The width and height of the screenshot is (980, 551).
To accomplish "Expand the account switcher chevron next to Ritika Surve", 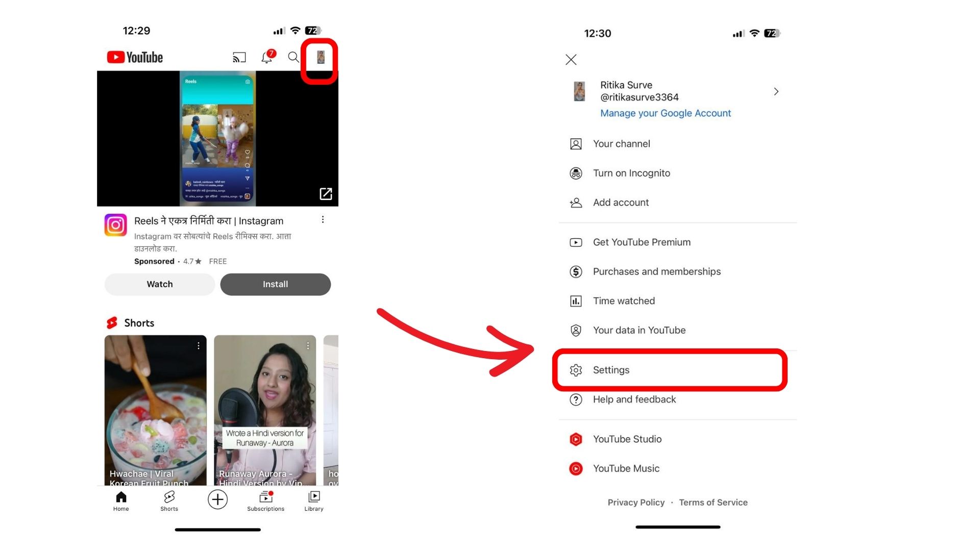I will (776, 91).
